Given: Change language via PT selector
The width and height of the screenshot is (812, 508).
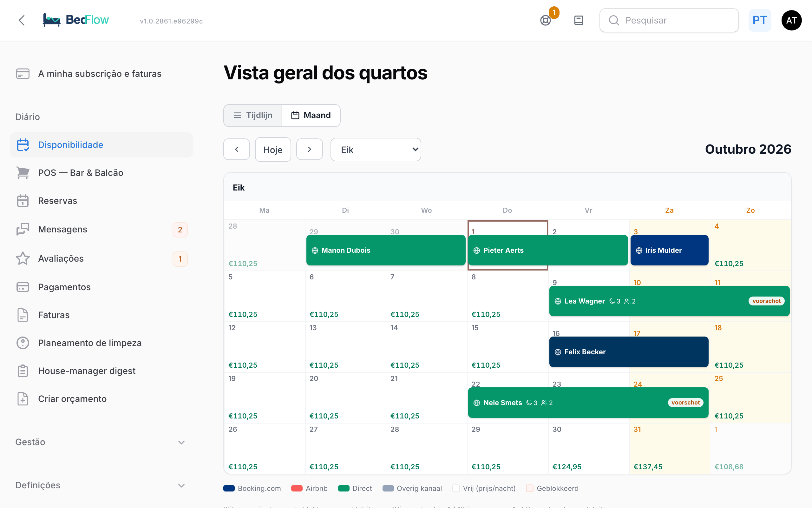Looking at the screenshot, I should click(760, 20).
